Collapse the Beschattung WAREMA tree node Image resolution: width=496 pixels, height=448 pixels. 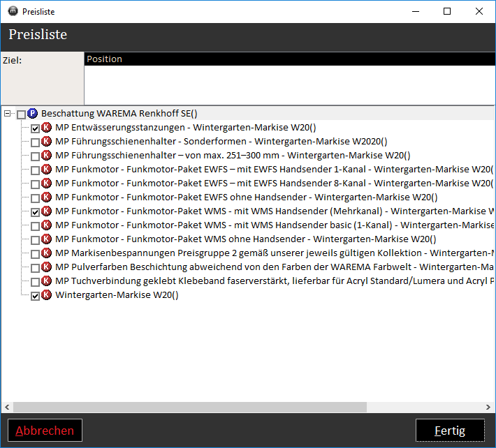click(x=7, y=113)
